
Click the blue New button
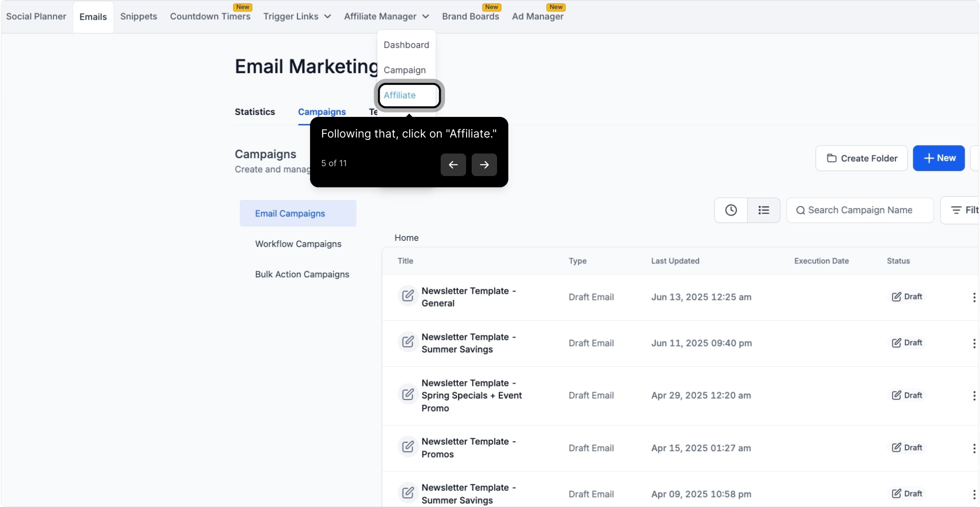click(x=939, y=158)
